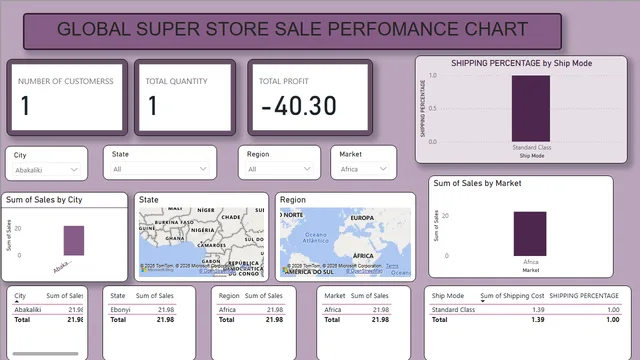Screen dimensions: 640x360
Task: Click the sort arrow under City header
Action: pos(17,301)
